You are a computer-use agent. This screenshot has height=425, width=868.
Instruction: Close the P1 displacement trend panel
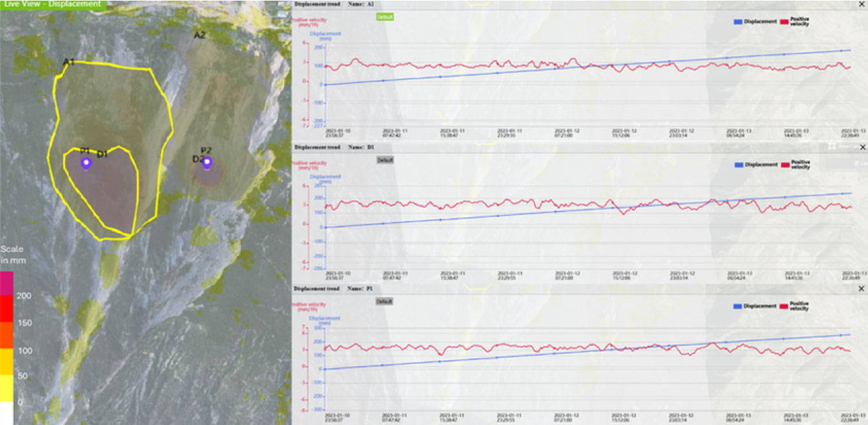tap(861, 289)
